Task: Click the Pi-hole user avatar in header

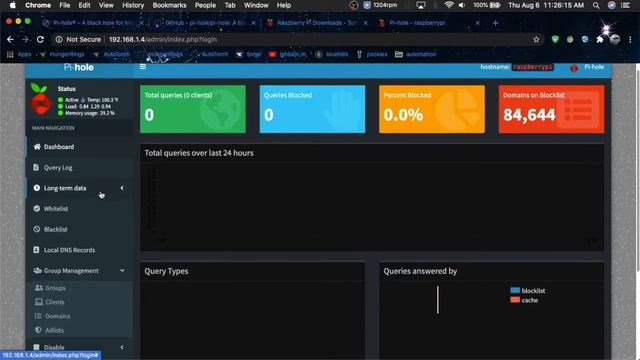Action: click(x=574, y=68)
